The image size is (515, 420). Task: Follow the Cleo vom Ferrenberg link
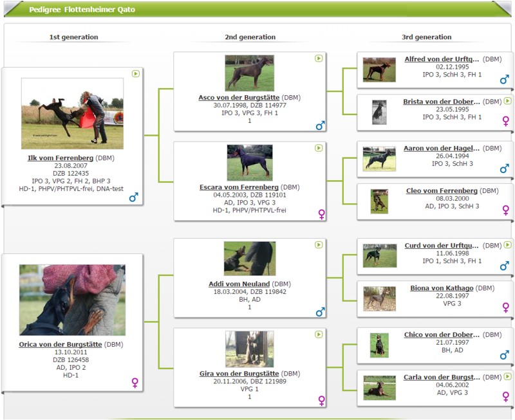pos(442,191)
